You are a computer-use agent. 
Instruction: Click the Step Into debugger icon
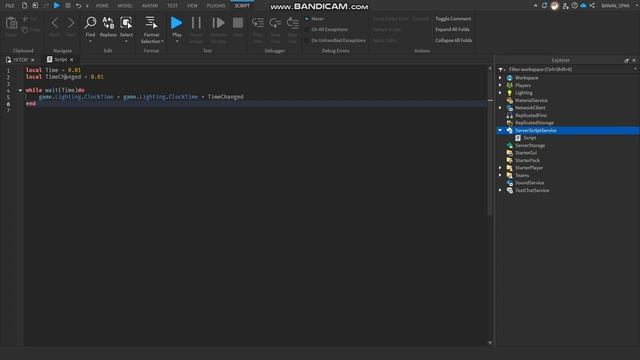tap(258, 23)
